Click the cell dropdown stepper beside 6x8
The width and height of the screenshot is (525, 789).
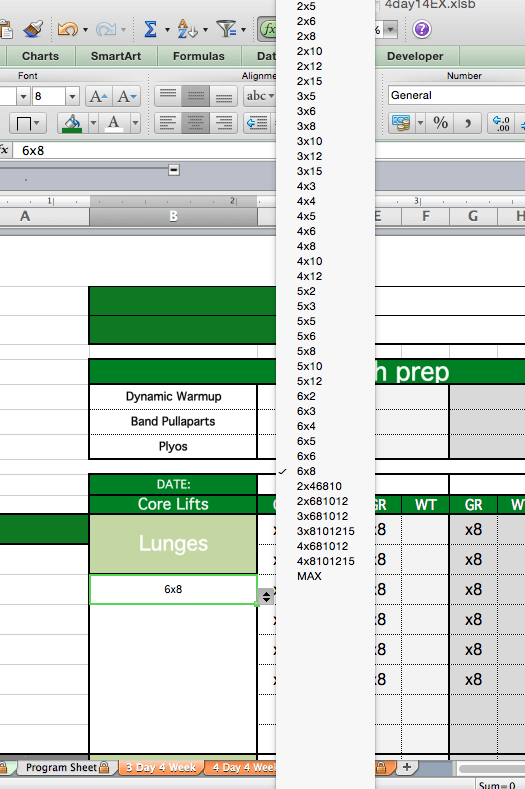click(x=266, y=596)
